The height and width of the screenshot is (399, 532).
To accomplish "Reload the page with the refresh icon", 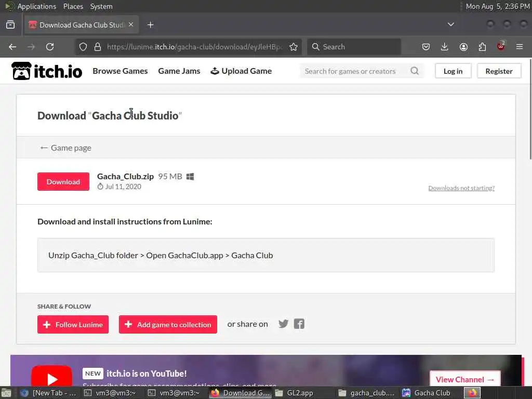I will (x=50, y=47).
